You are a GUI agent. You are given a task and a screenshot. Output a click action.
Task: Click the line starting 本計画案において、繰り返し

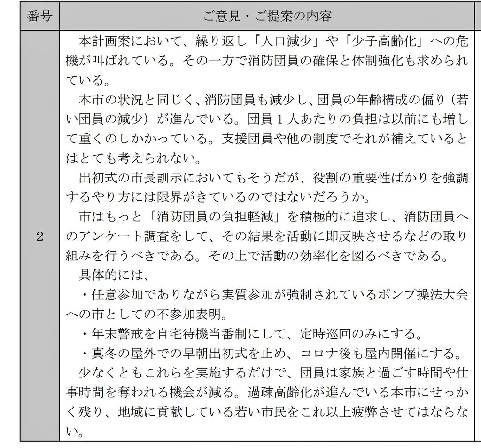pos(273,41)
